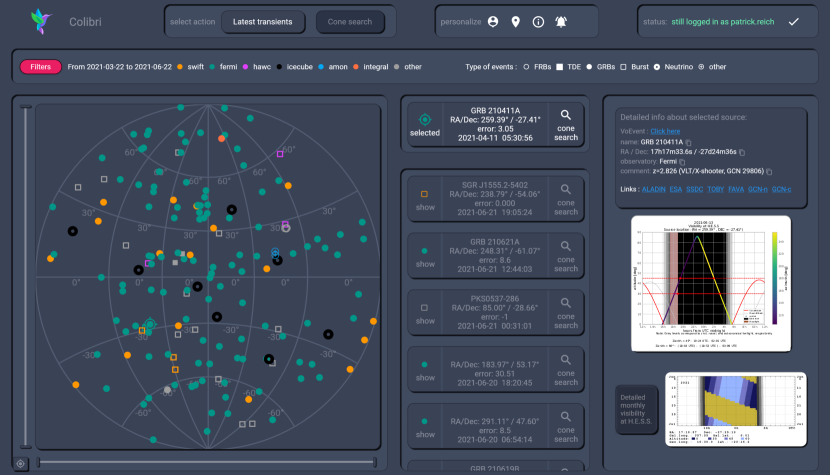Select the Latest transients action
Image resolution: width=830 pixels, height=475 pixels.
click(x=263, y=21)
